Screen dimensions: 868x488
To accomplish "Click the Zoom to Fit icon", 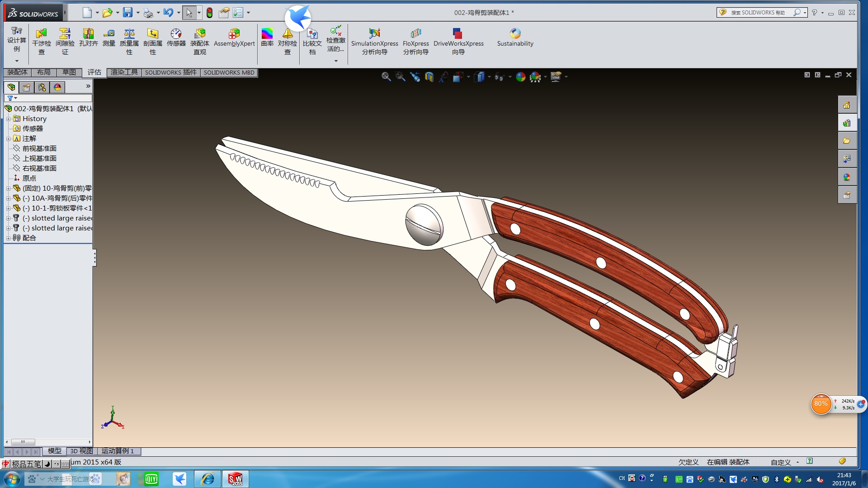I will click(x=386, y=77).
